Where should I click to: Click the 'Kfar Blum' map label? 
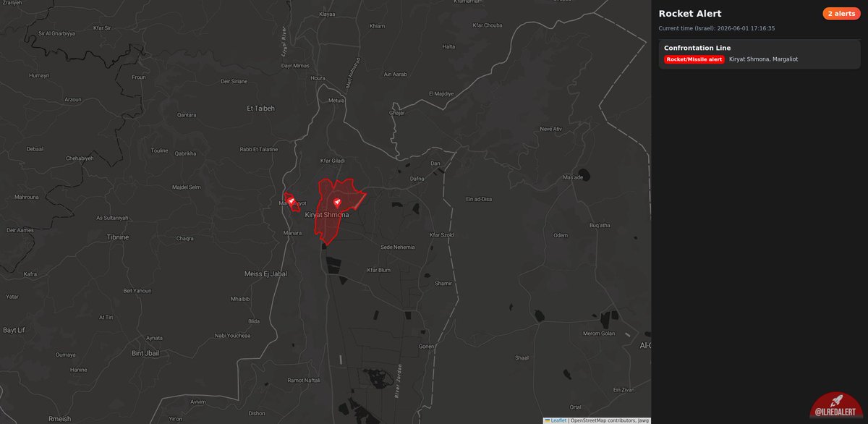379,270
